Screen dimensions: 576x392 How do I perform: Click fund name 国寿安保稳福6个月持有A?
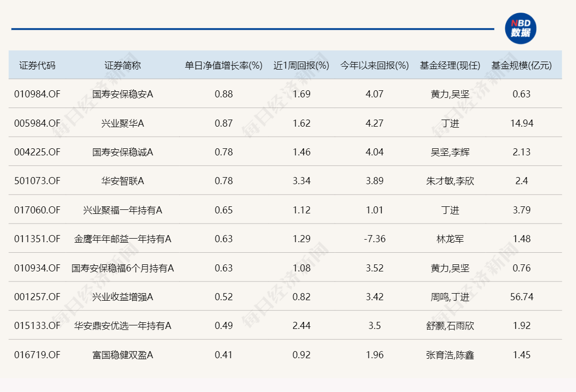click(123, 268)
